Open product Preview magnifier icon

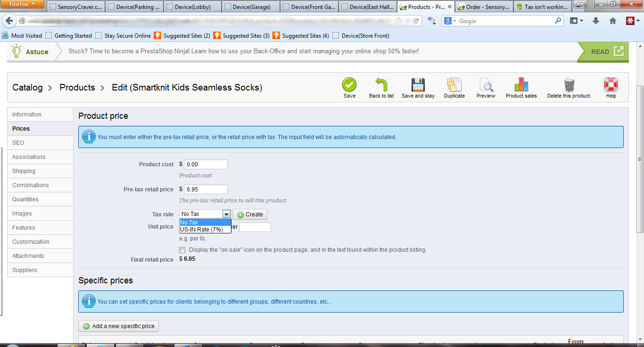point(486,84)
